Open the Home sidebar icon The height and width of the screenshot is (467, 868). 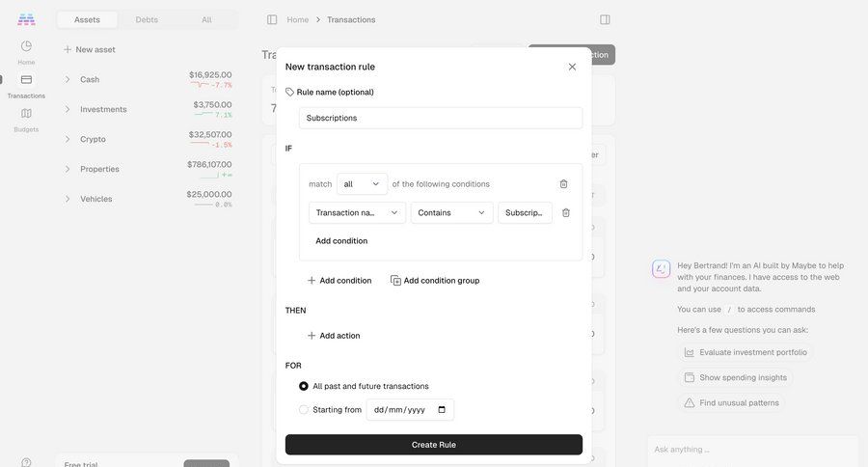click(x=26, y=46)
